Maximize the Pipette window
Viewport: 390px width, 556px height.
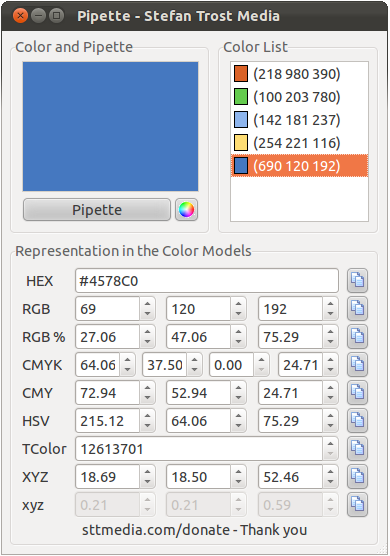point(56,16)
